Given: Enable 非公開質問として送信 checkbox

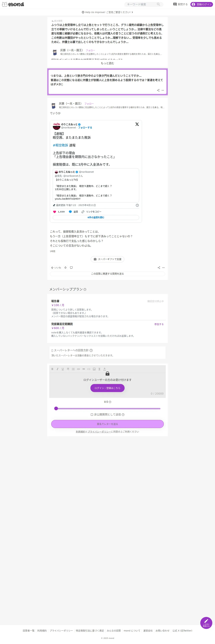Looking at the screenshot, I should 92,414.
